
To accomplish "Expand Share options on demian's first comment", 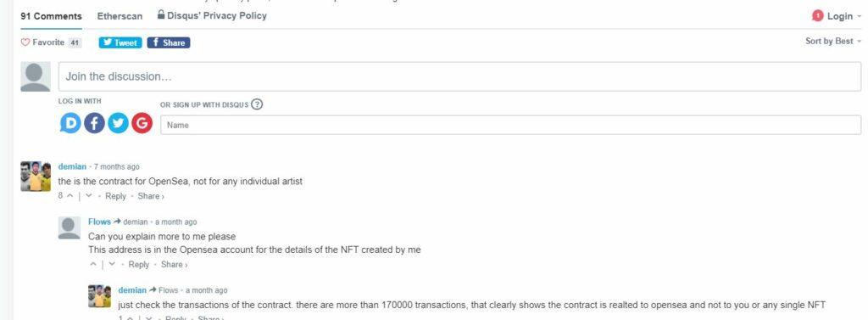I will [x=151, y=196].
